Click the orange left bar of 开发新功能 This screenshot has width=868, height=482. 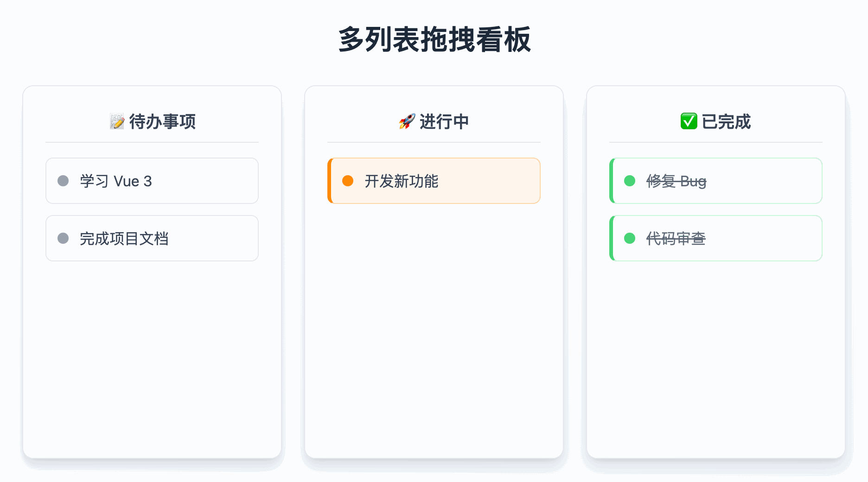coord(330,181)
